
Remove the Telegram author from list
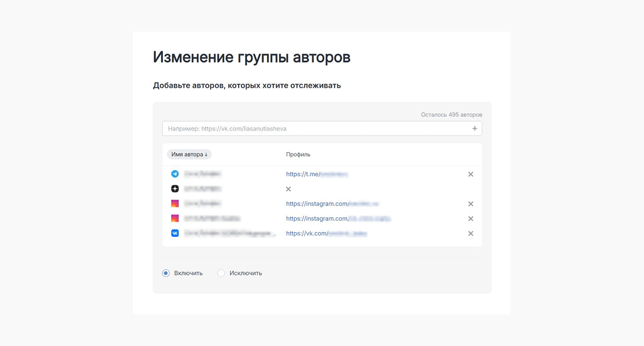pyautogui.click(x=470, y=174)
